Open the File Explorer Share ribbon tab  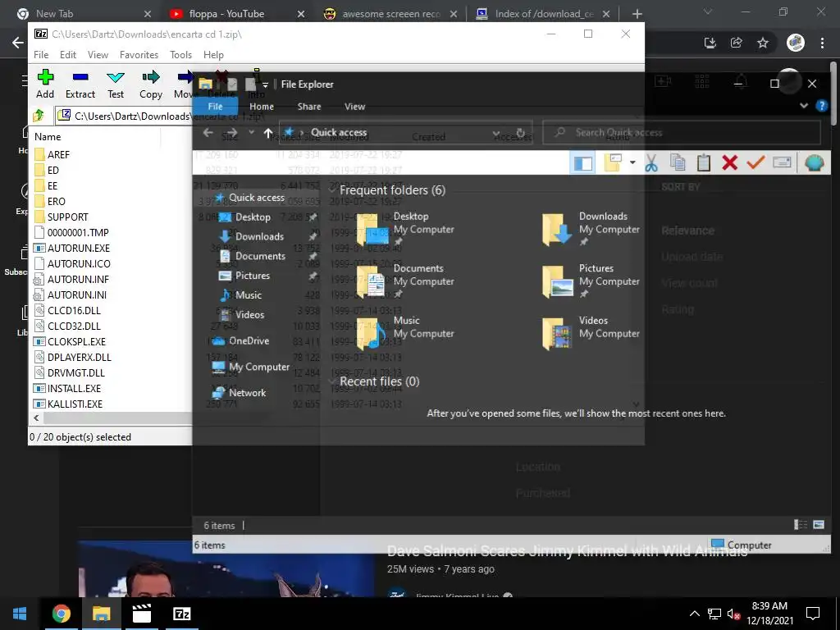click(x=309, y=107)
